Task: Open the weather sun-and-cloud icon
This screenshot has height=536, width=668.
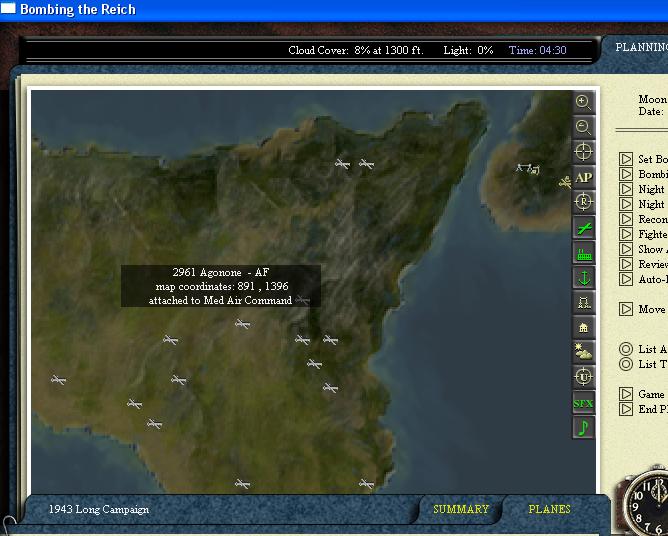Action: coord(583,352)
